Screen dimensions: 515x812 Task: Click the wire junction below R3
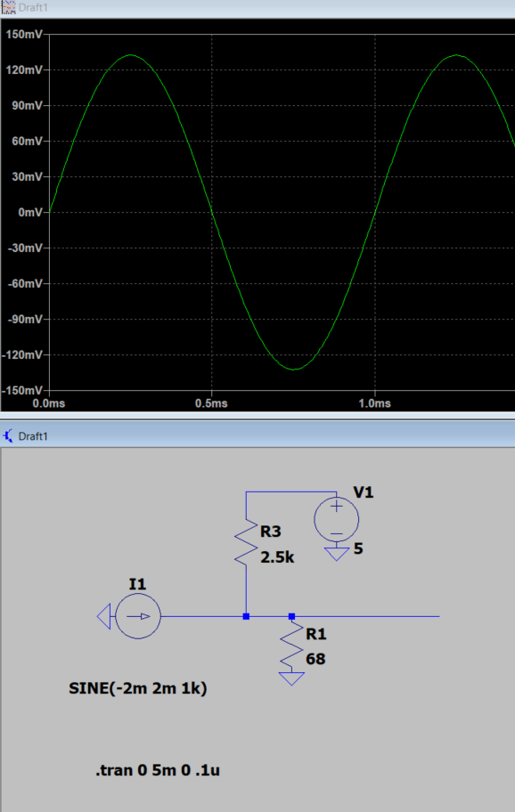pyautogui.click(x=246, y=616)
